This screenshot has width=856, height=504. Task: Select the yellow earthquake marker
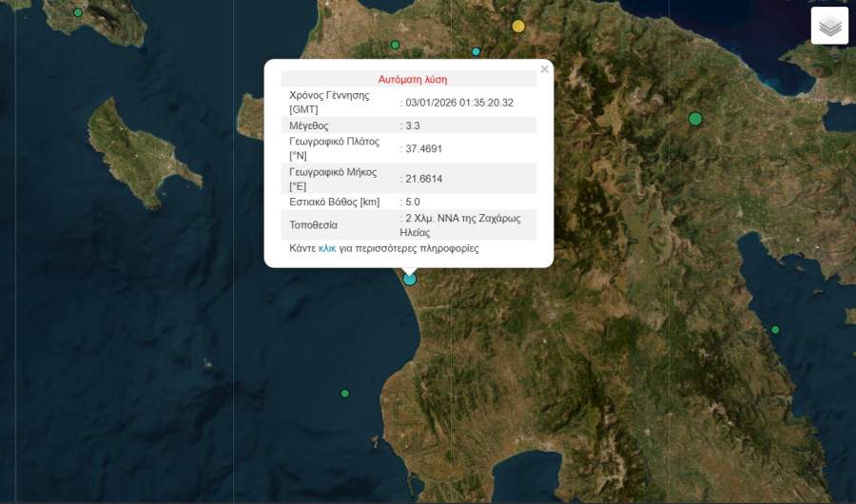518,27
